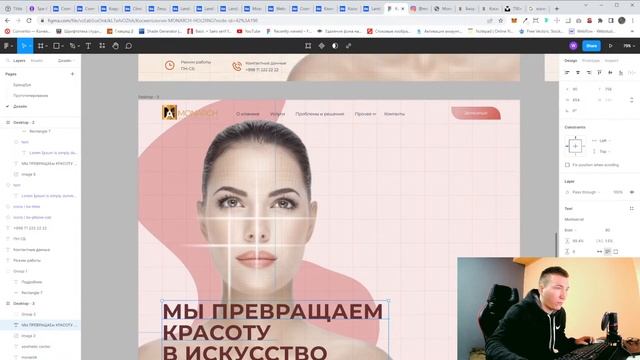The height and width of the screenshot is (360, 640).
Task: Click the Align horizontal centers icon
Action: point(578,72)
